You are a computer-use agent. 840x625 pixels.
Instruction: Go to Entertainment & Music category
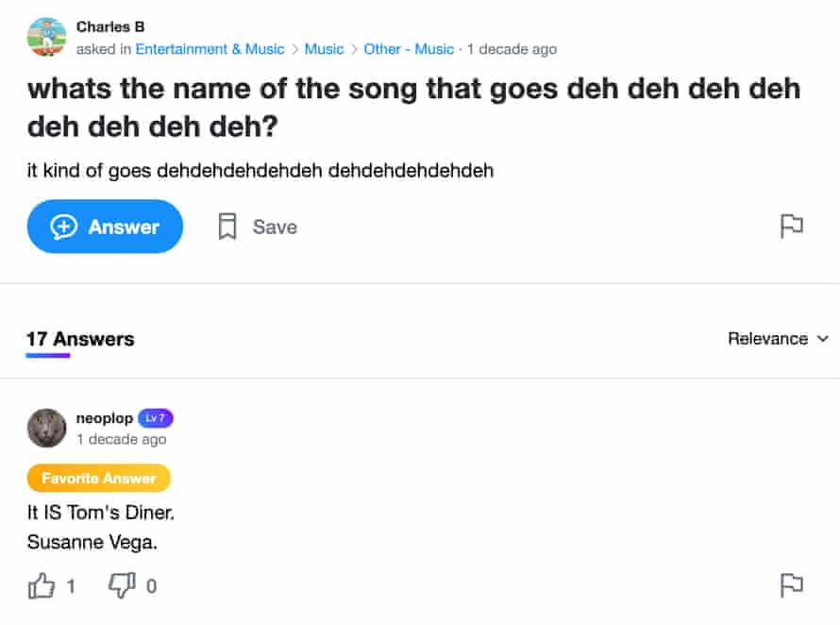[x=210, y=49]
